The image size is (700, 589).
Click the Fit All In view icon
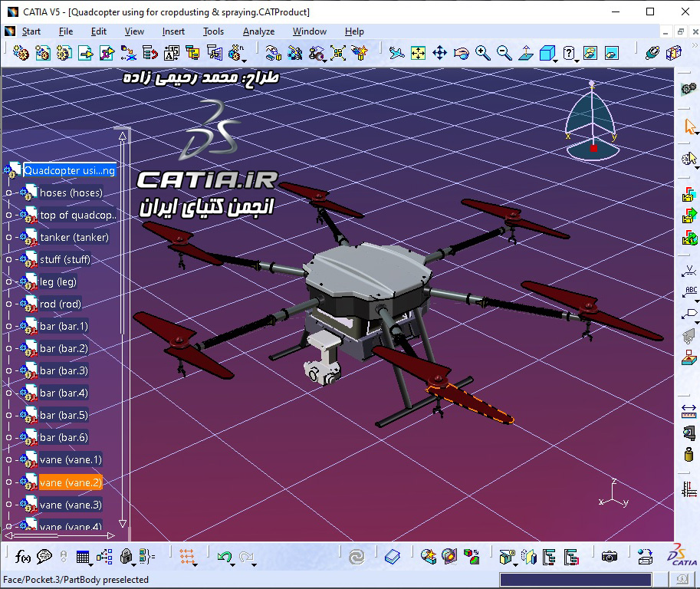point(418,53)
